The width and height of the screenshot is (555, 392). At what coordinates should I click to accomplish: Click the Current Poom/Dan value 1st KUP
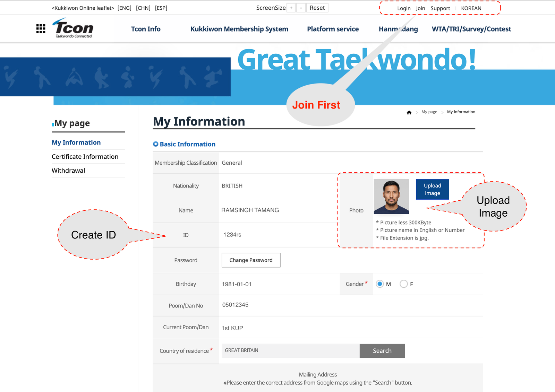(232, 328)
